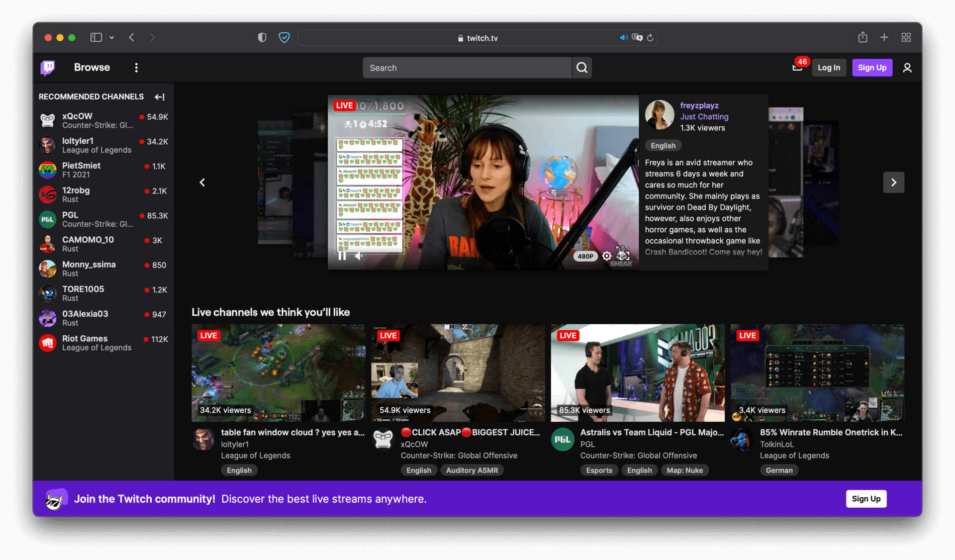Mute the featured stream volume icon
This screenshot has height=560, width=955.
click(x=359, y=256)
